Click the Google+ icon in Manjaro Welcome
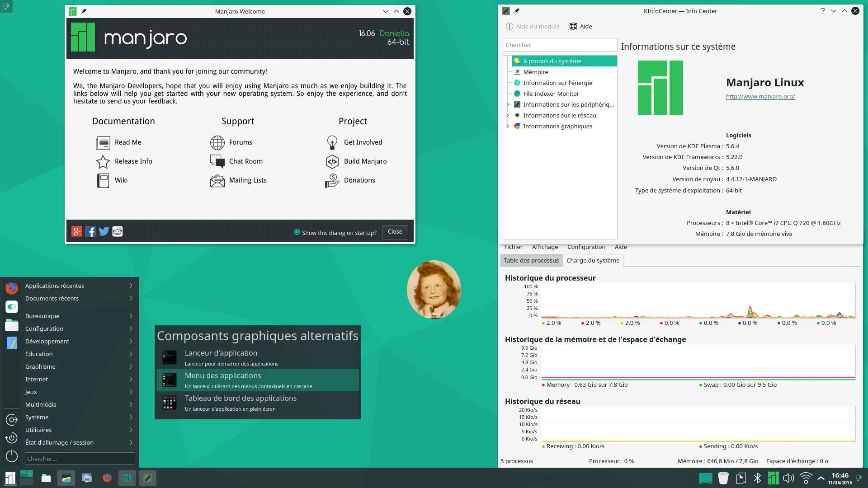868x488 pixels. coord(77,232)
